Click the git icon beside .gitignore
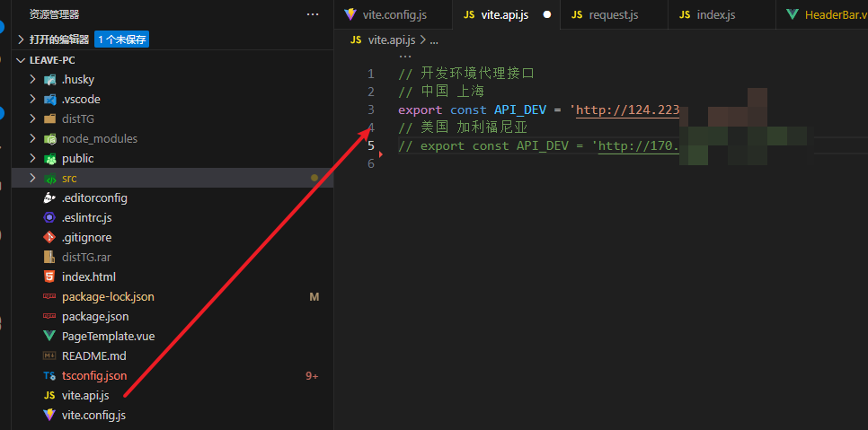Image resolution: width=868 pixels, height=430 pixels. click(x=49, y=237)
